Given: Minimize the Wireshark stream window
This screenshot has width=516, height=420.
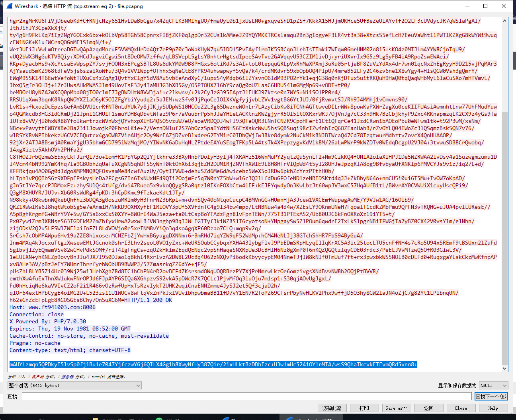Looking at the screenshot, I should (467, 6).
